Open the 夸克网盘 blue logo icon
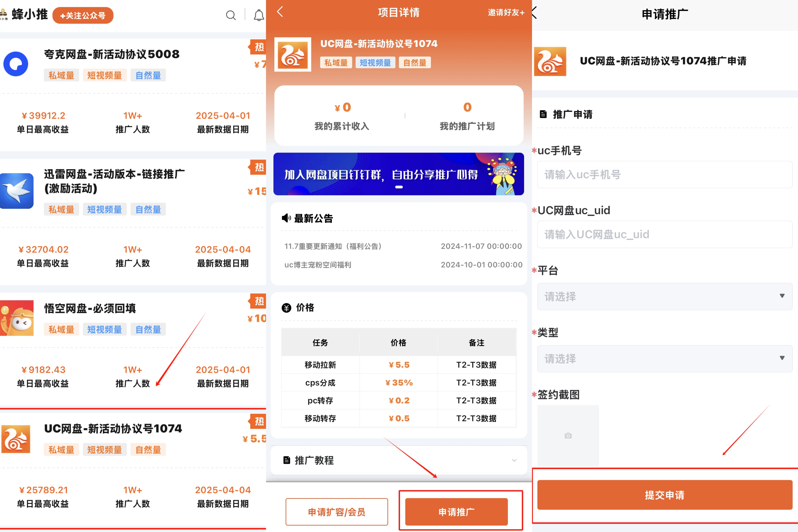798x532 pixels. coord(16,64)
